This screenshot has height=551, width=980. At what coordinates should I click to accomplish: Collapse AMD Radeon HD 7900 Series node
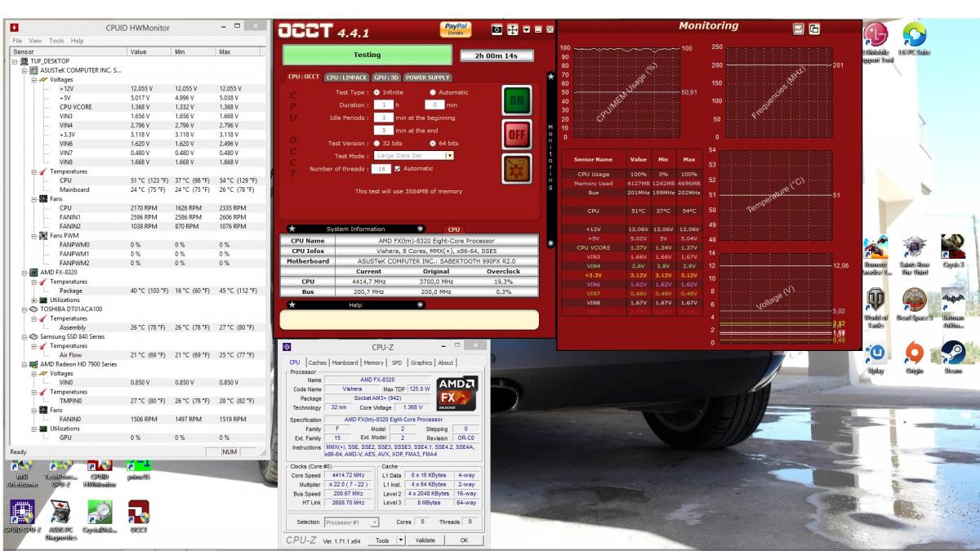coord(24,364)
